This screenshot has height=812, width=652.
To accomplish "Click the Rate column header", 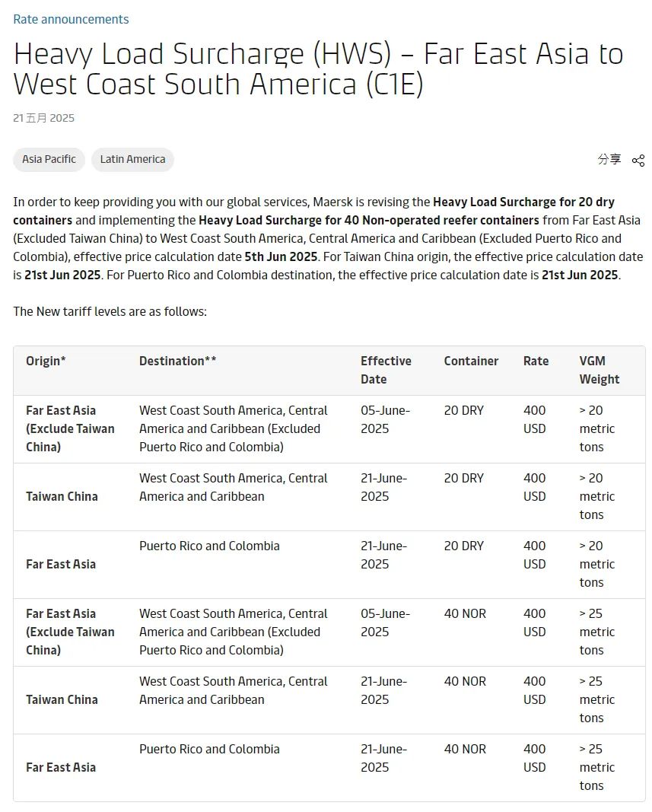I will (x=536, y=361).
